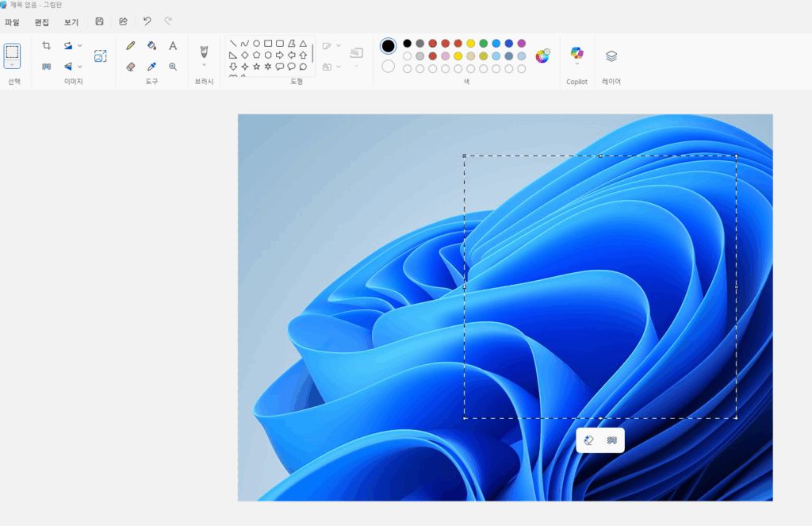Image resolution: width=812 pixels, height=526 pixels.
Task: Select primary Color 1 black circle
Action: click(x=388, y=46)
